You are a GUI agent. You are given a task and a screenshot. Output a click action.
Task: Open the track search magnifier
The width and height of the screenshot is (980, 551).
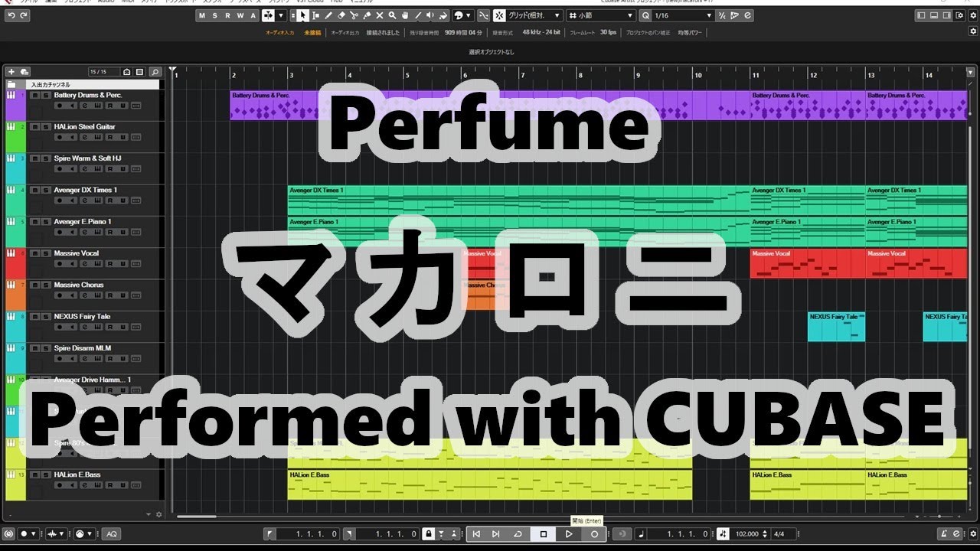(x=155, y=72)
